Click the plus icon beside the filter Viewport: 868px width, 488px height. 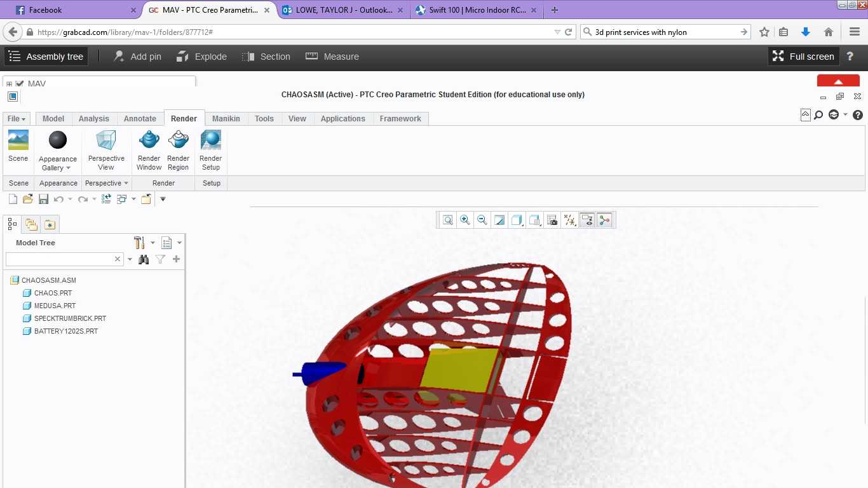pos(177,259)
